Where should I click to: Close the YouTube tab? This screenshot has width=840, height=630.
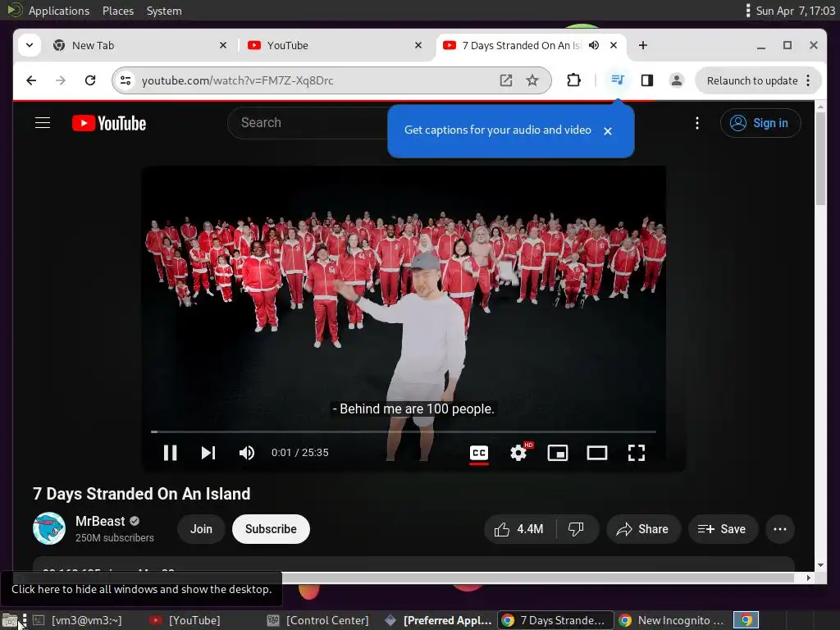tap(418, 46)
